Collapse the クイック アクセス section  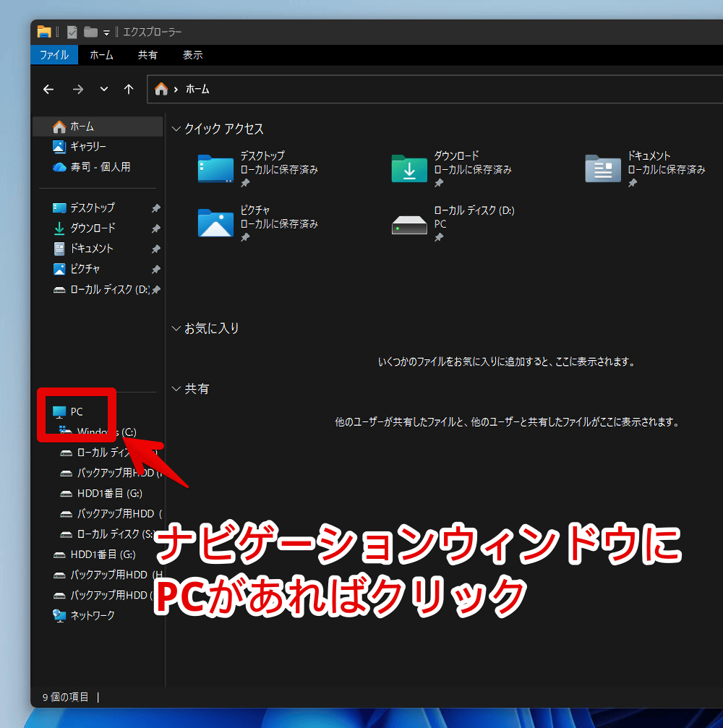176,129
